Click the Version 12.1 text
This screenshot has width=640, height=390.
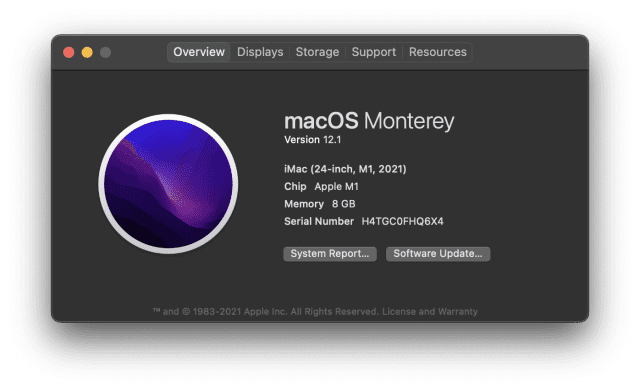(x=313, y=140)
